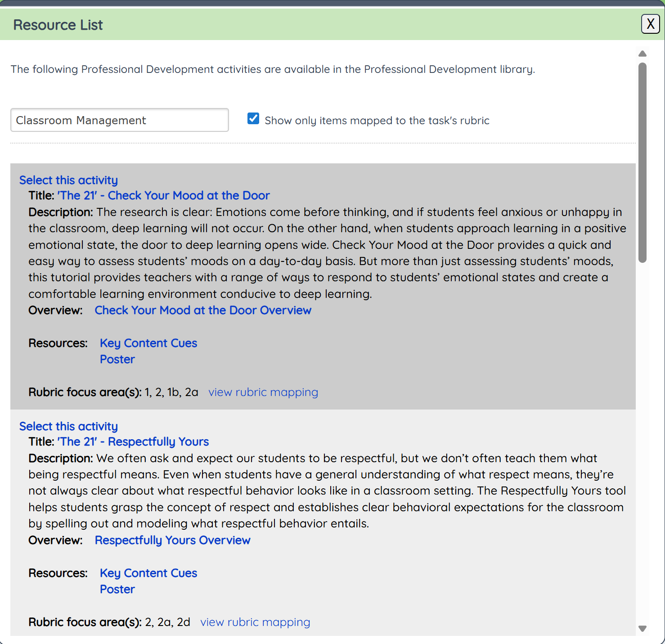View rubric mapping for focus areas 2, 2a, 2d
665x644 pixels.
pyautogui.click(x=255, y=622)
